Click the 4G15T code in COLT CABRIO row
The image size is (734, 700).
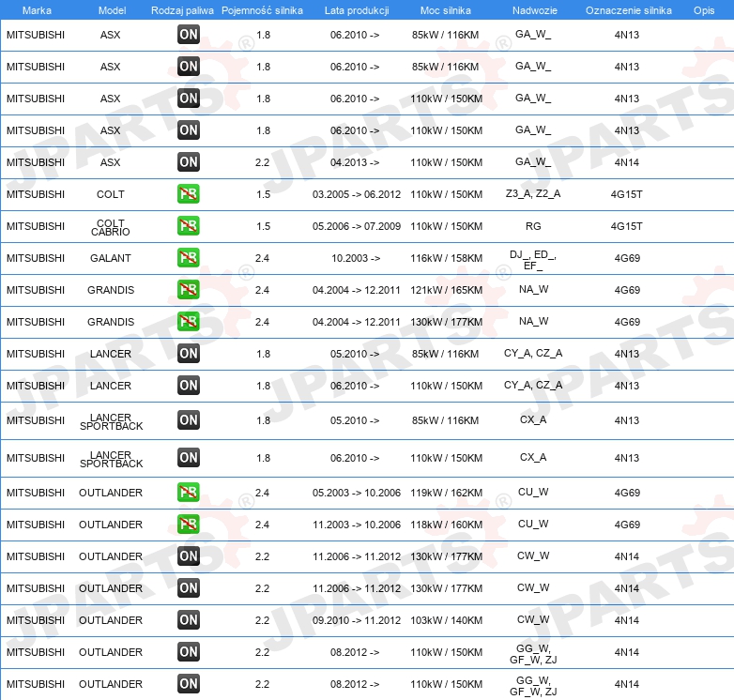tap(627, 226)
